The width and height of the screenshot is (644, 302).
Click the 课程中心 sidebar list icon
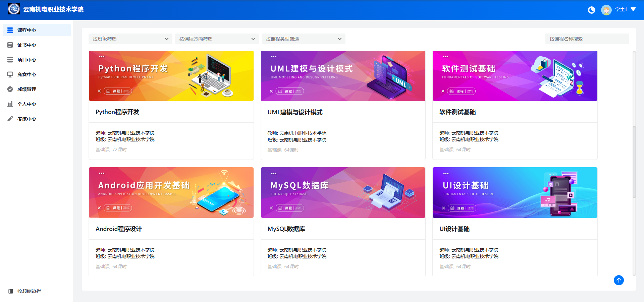click(x=10, y=30)
